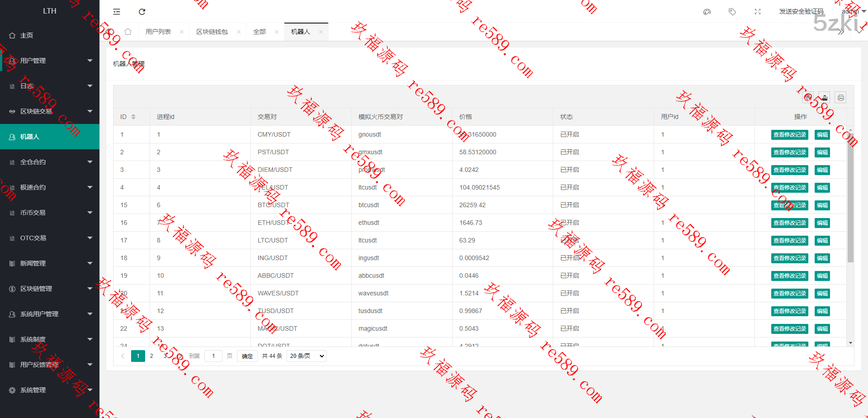Switch to the 用户列表 tab
The height and width of the screenshot is (418, 868).
pos(158,32)
